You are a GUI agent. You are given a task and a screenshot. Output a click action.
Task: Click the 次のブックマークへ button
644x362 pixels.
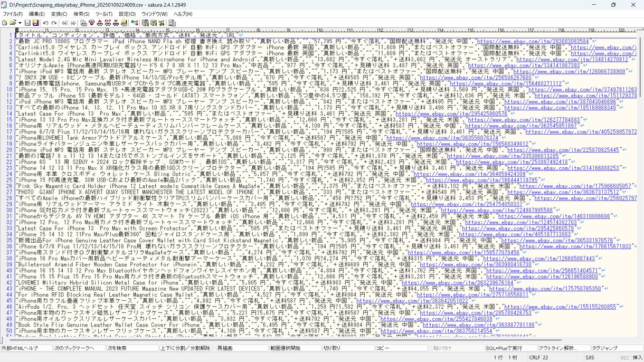pyautogui.click(x=79, y=348)
